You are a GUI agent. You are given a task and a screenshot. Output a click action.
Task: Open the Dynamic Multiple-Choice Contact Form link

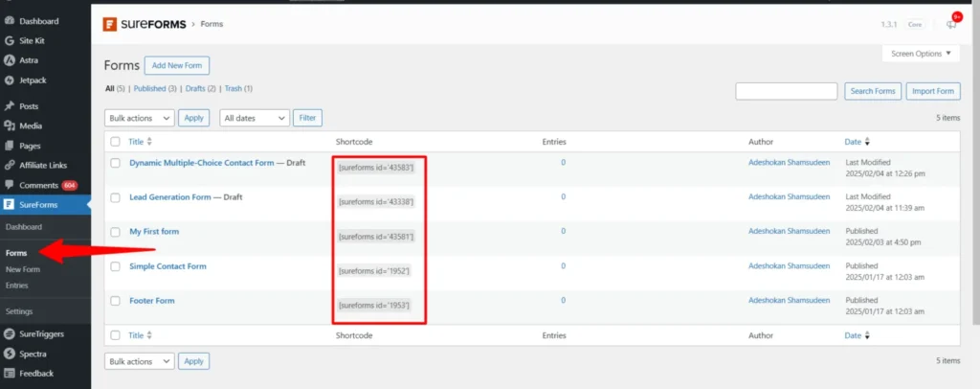(201, 163)
